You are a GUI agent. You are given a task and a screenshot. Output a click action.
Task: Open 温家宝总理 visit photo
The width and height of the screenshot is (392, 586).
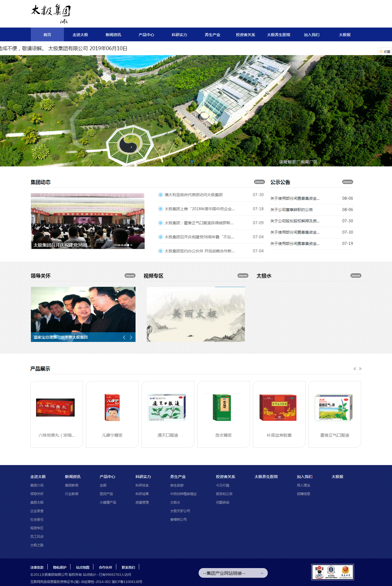coord(83,314)
